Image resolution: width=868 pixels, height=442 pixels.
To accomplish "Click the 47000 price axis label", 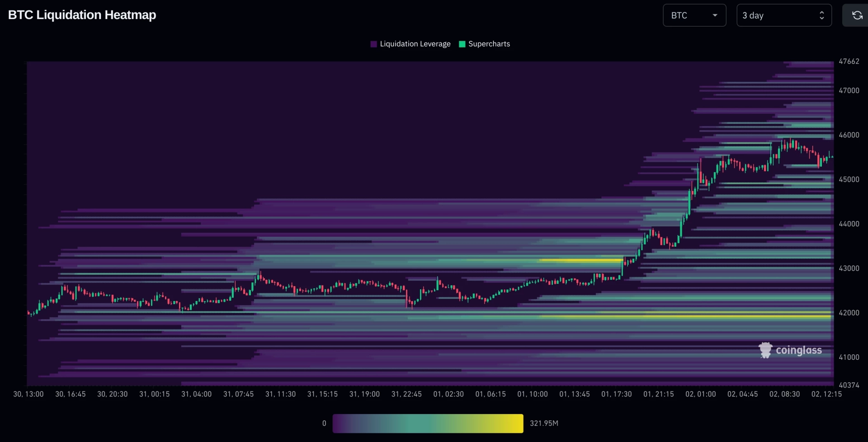I will pyautogui.click(x=849, y=90).
